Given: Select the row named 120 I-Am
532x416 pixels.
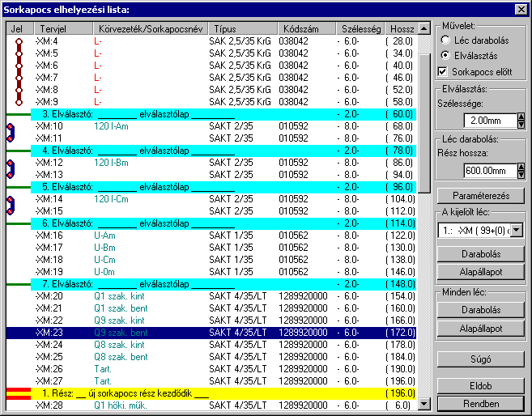Looking at the screenshot, I should 211,126.
